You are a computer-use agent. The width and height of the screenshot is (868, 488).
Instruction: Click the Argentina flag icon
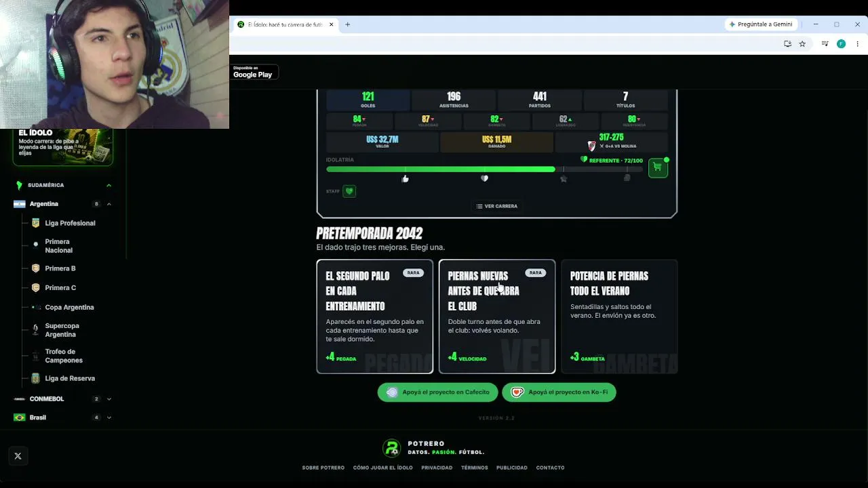coord(19,204)
